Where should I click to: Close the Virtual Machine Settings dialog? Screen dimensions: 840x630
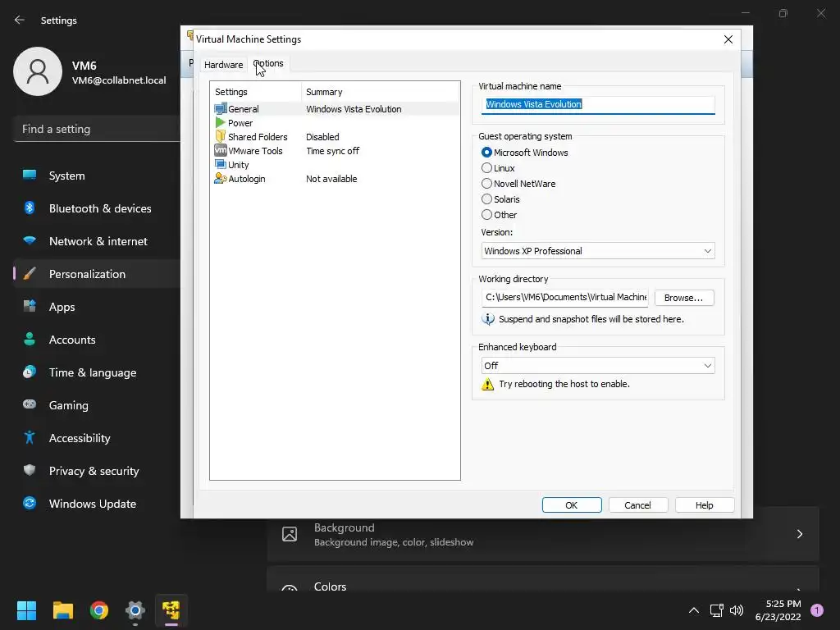click(728, 39)
